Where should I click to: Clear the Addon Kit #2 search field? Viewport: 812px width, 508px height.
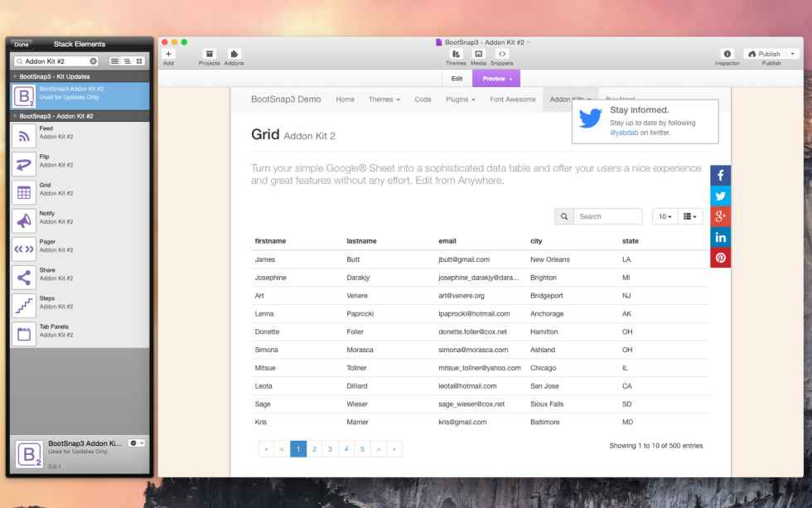pyautogui.click(x=93, y=61)
